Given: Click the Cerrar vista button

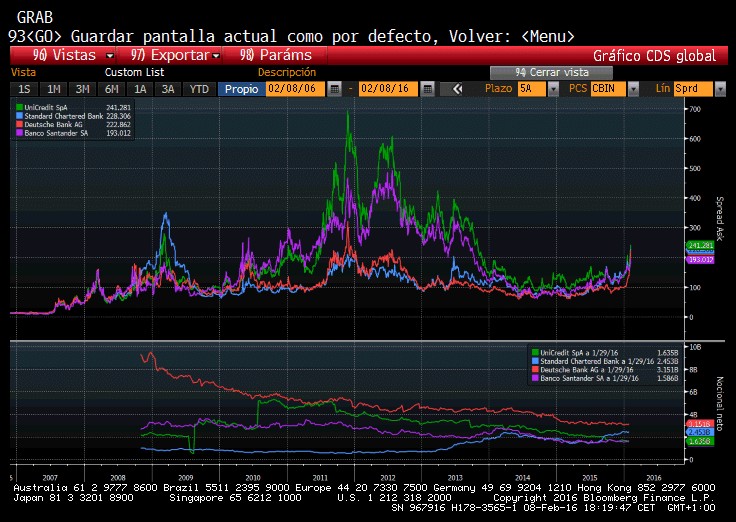Looking at the screenshot, I should pos(550,72).
